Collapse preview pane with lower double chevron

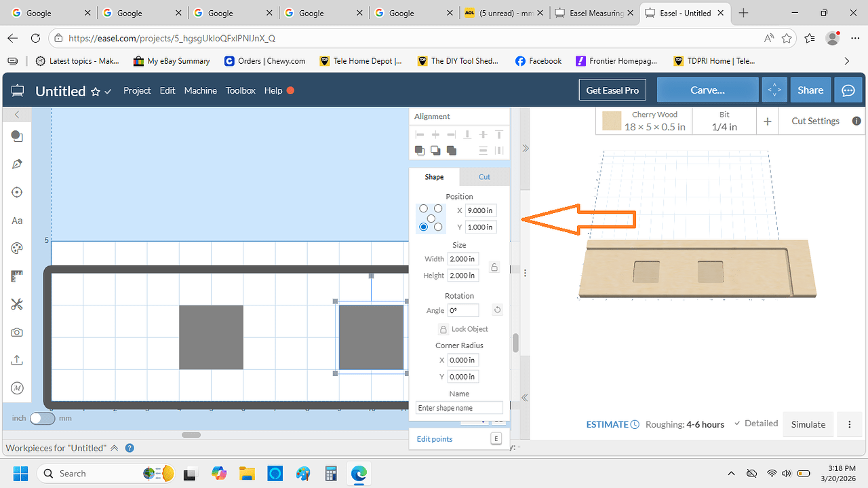tap(525, 398)
